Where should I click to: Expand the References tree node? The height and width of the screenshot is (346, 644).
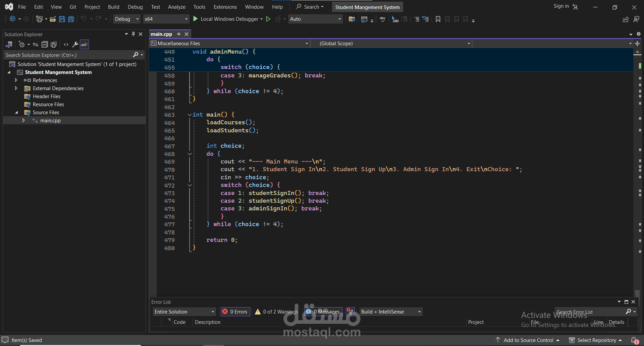click(16, 80)
